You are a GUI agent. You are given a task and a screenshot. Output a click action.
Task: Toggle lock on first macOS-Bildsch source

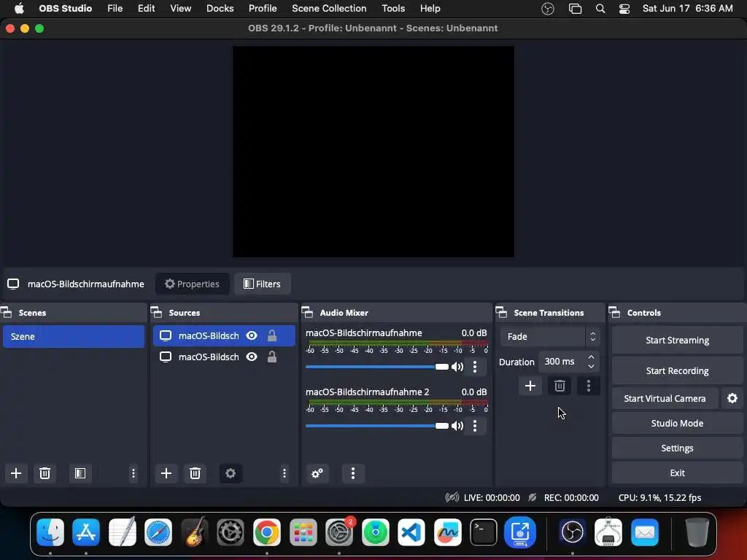(x=272, y=335)
